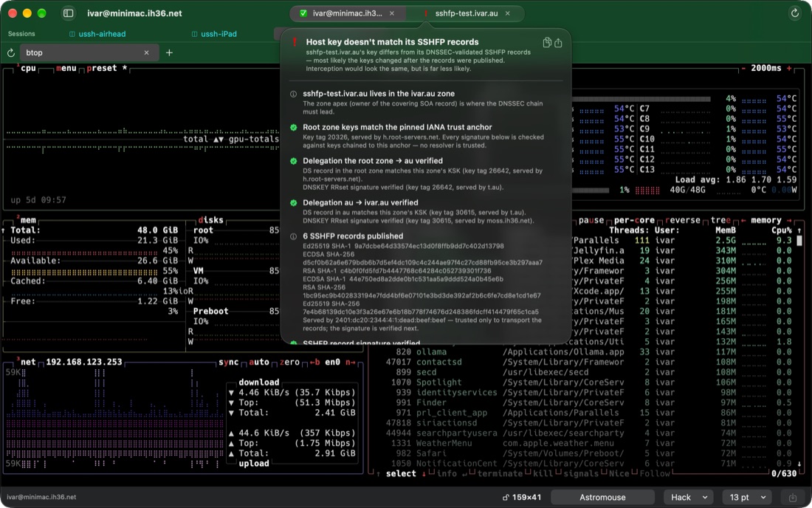Increase btop update interval with plus
The image size is (812, 508).
coord(789,69)
